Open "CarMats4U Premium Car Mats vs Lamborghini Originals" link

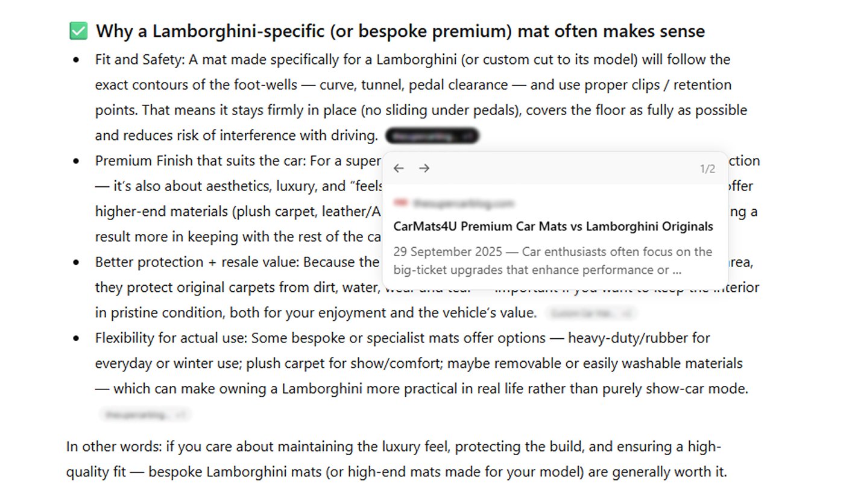tap(553, 227)
